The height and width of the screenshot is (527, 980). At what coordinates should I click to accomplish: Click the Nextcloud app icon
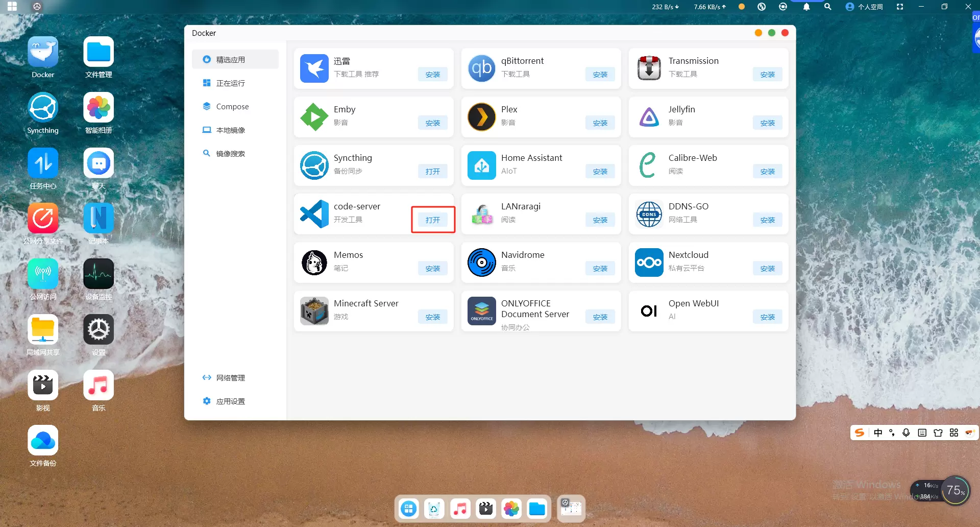pos(649,262)
